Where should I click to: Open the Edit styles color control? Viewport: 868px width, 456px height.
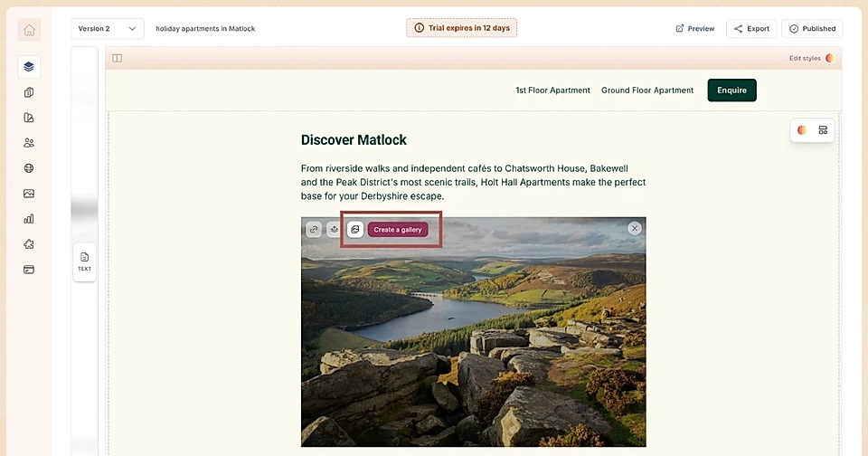812,58
